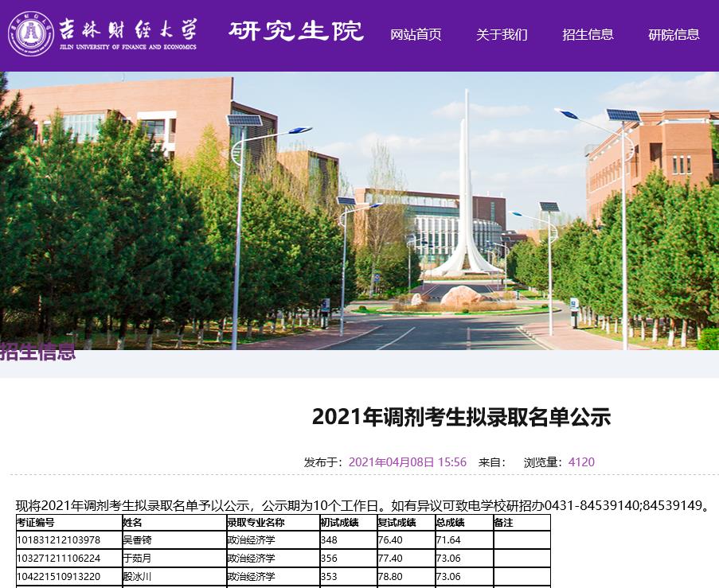Click the 录取专业名称 table column header
The image size is (719, 588).
click(x=256, y=523)
